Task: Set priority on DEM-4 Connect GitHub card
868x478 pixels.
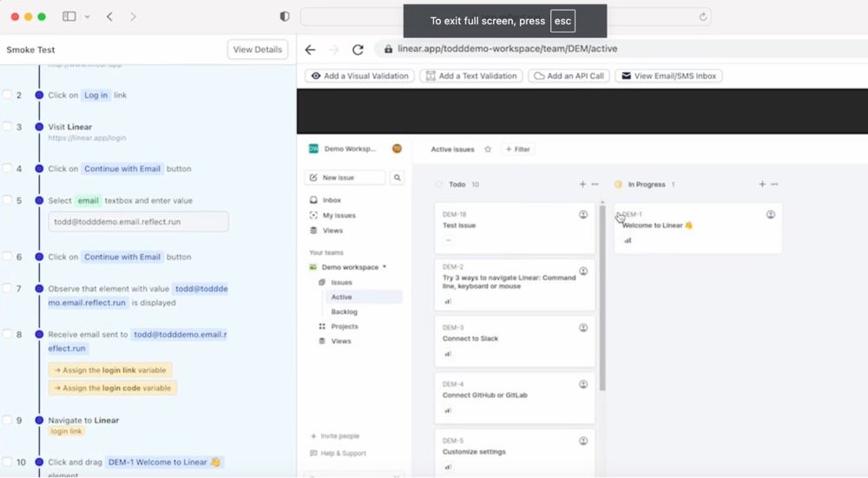Action: click(448, 410)
